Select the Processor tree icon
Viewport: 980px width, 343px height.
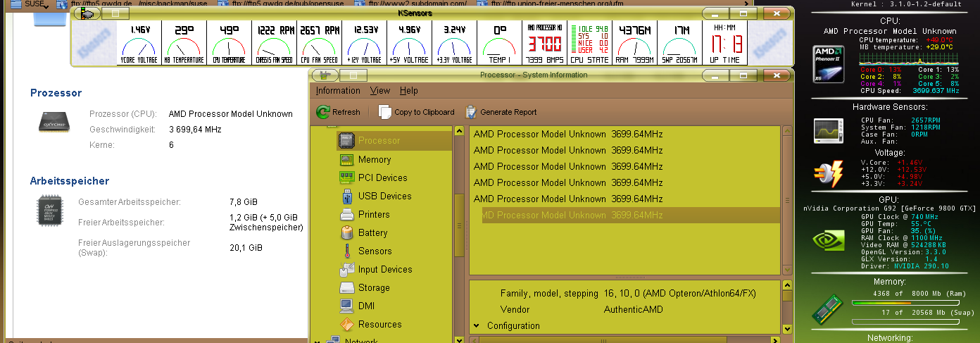pyautogui.click(x=346, y=141)
